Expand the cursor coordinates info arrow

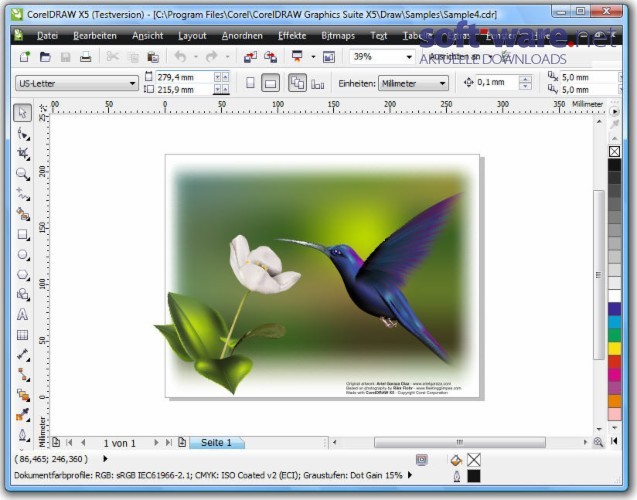click(x=105, y=459)
